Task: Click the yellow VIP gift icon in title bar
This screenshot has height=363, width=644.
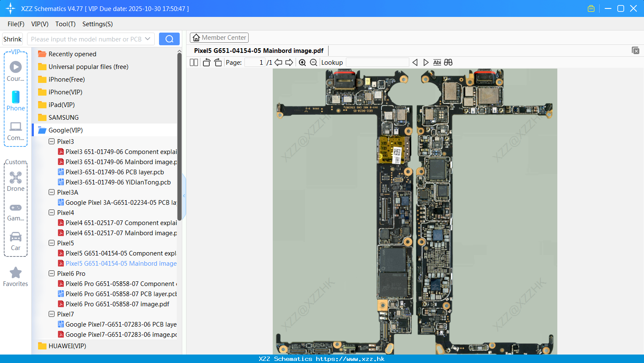Action: 591,8
